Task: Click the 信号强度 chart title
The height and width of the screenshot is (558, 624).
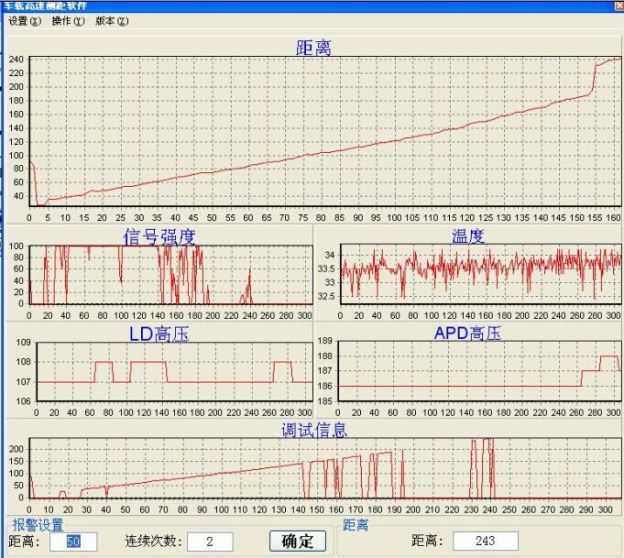Action: 159,237
